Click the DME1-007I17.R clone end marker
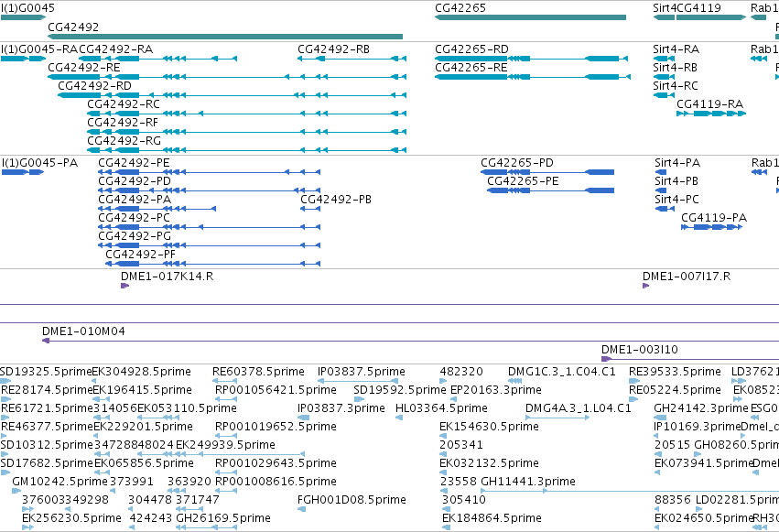 [x=646, y=286]
